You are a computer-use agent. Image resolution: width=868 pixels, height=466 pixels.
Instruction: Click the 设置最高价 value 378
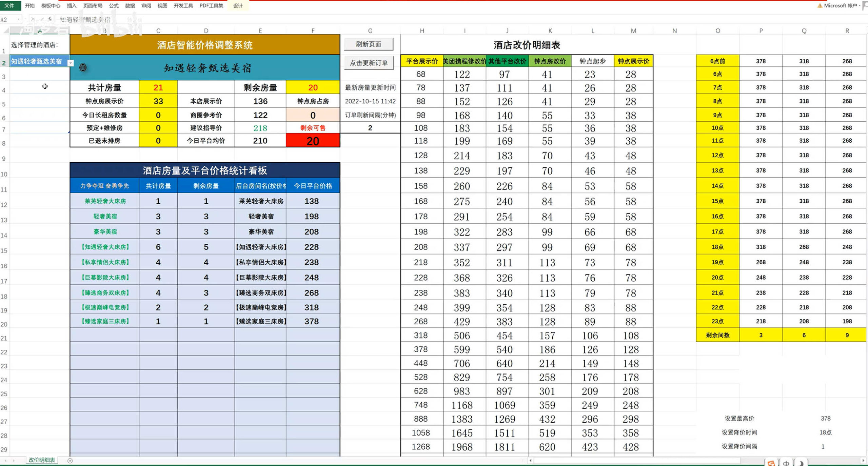click(826, 418)
